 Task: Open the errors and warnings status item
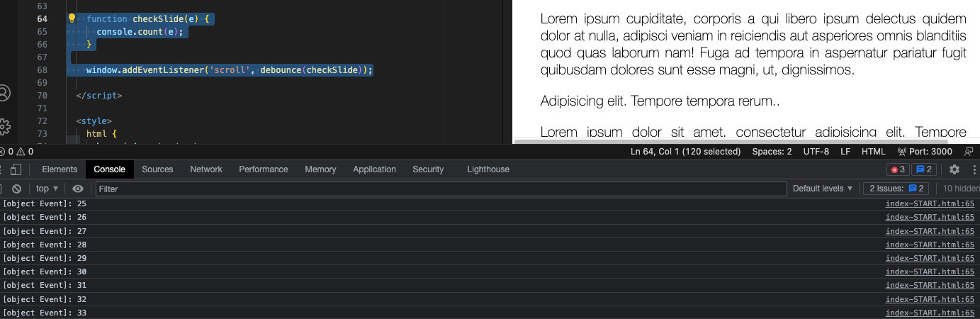tap(16, 152)
